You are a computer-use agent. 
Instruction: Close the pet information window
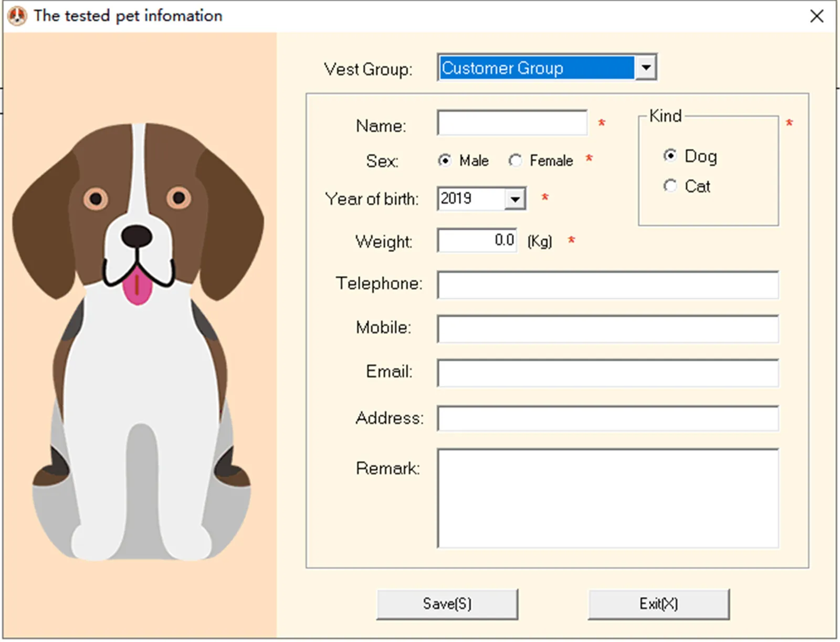tap(817, 16)
